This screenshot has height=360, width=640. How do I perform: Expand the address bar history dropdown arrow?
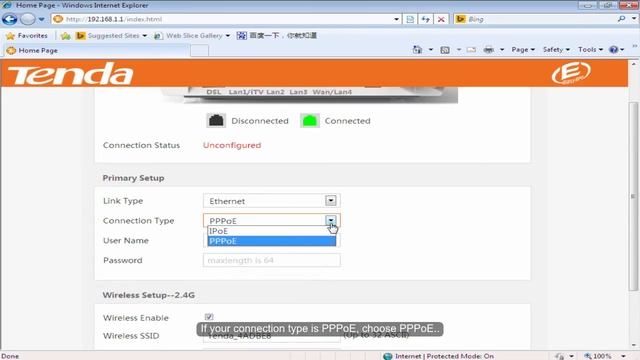(396, 19)
